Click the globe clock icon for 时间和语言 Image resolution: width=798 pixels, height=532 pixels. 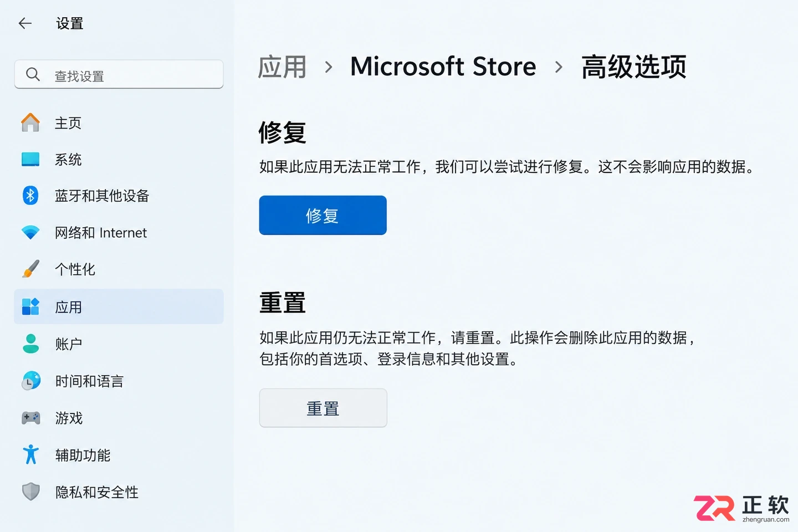pos(31,381)
